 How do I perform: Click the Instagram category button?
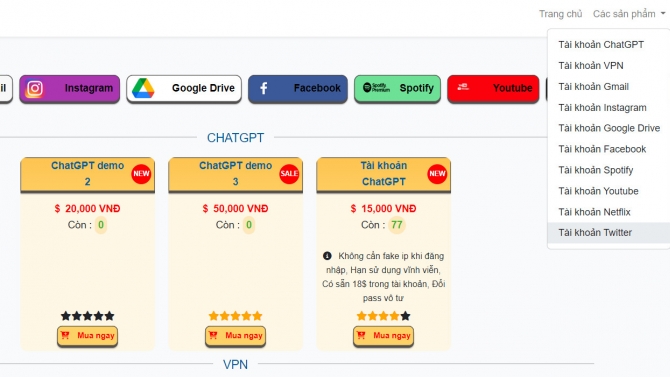(70, 88)
